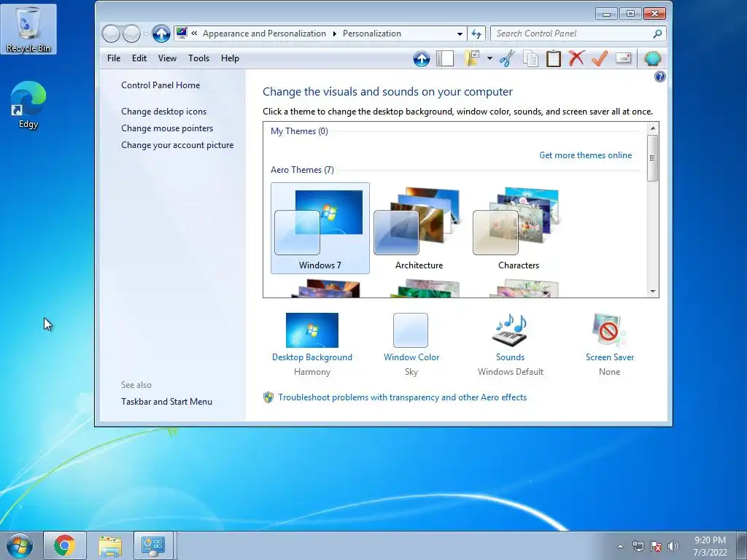Image resolution: width=747 pixels, height=560 pixels.
Task: Expand the recent pages dropdown arrow
Action: pos(145,34)
